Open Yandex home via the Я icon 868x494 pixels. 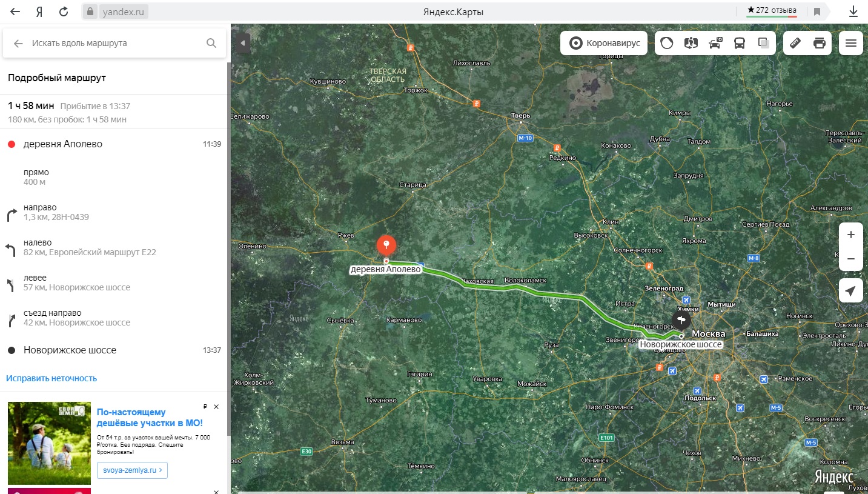point(39,12)
